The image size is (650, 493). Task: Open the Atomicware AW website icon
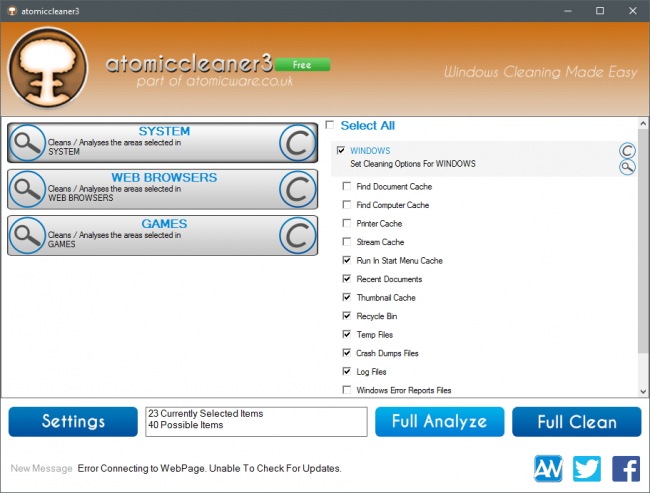coord(548,469)
